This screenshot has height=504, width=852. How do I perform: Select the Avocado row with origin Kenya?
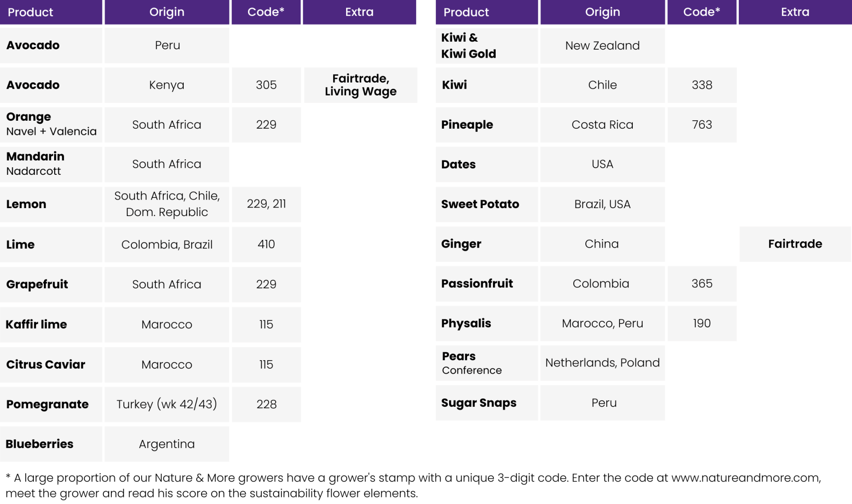click(x=209, y=85)
